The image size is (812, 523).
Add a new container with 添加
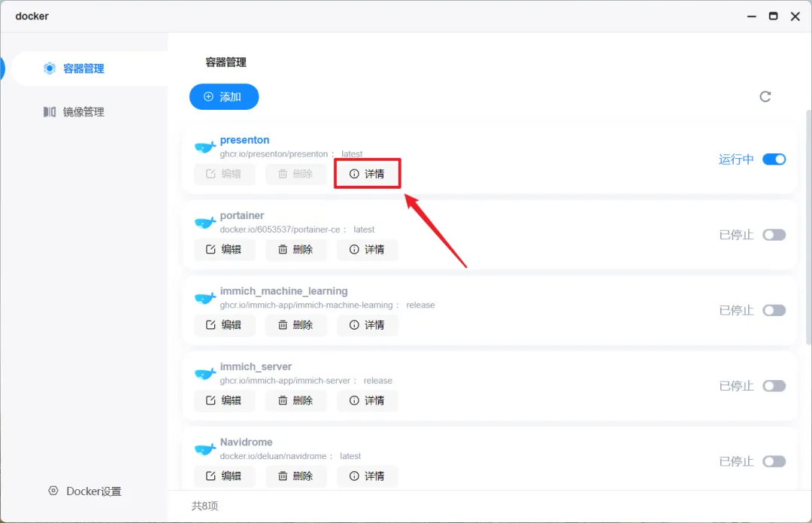[224, 97]
